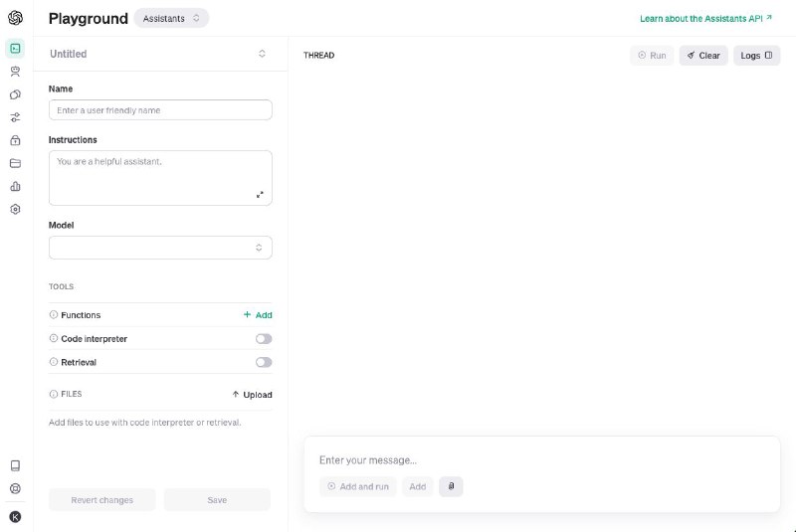
Task: Focus the Enter your message field
Action: tap(541, 460)
